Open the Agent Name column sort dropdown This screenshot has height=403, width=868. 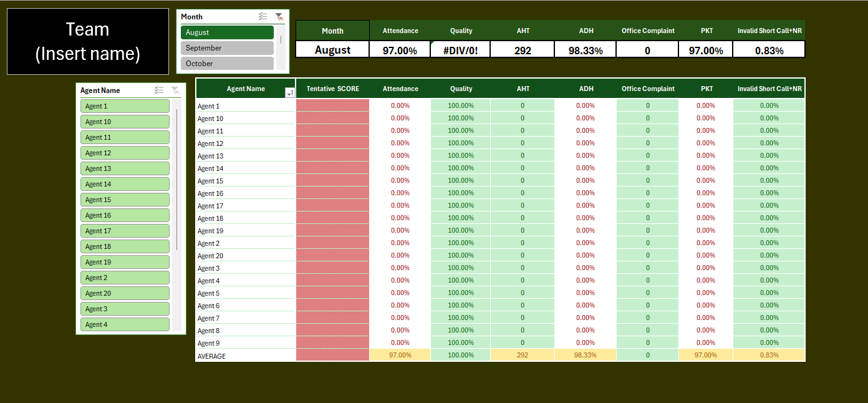pos(290,92)
